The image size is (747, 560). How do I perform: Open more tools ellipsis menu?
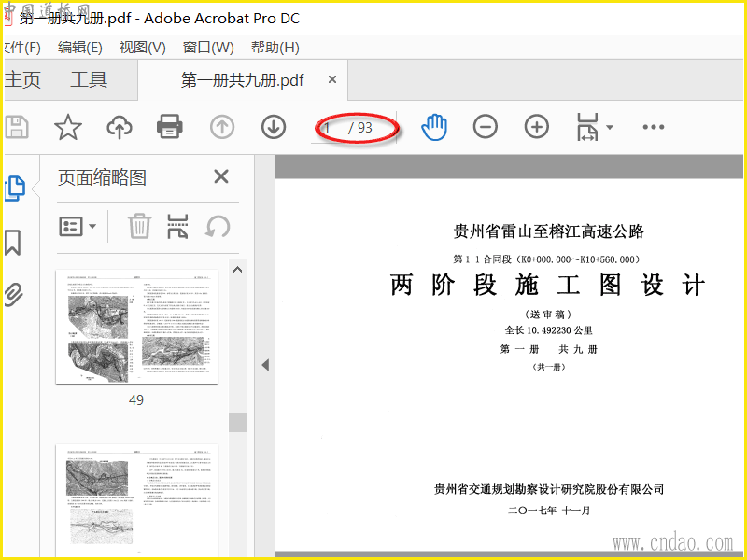click(x=653, y=127)
